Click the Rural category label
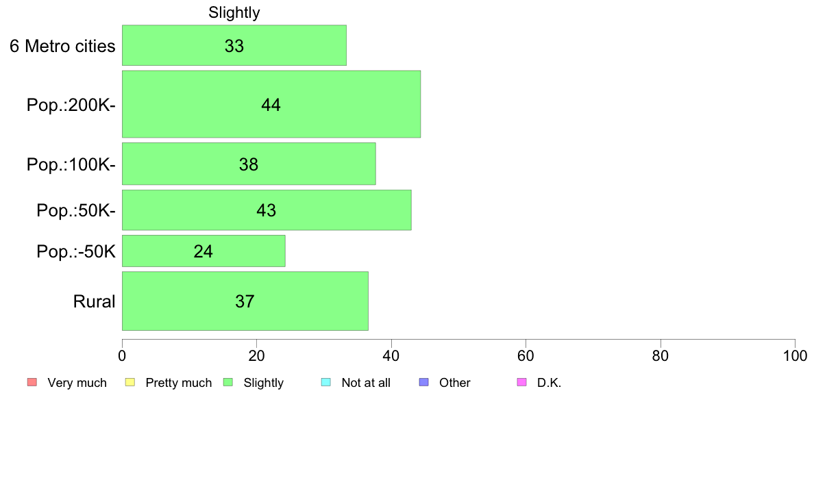This screenshot has height=504, width=814. [x=94, y=301]
